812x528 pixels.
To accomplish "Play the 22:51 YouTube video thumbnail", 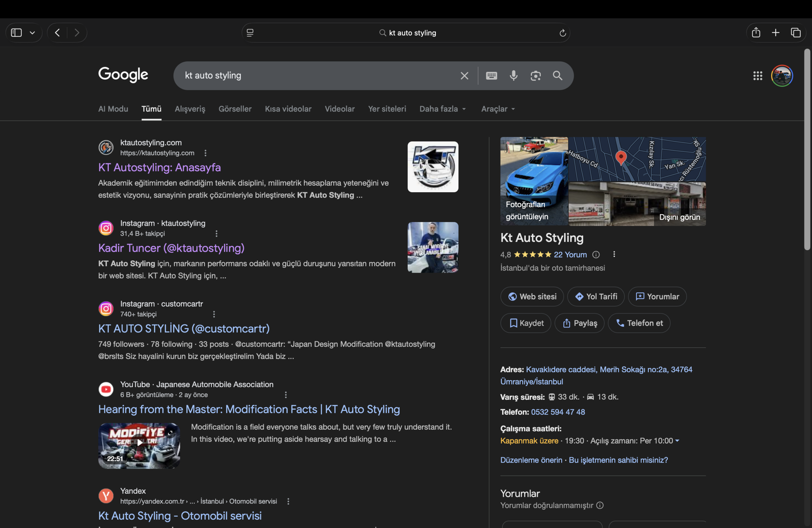I will click(x=139, y=446).
